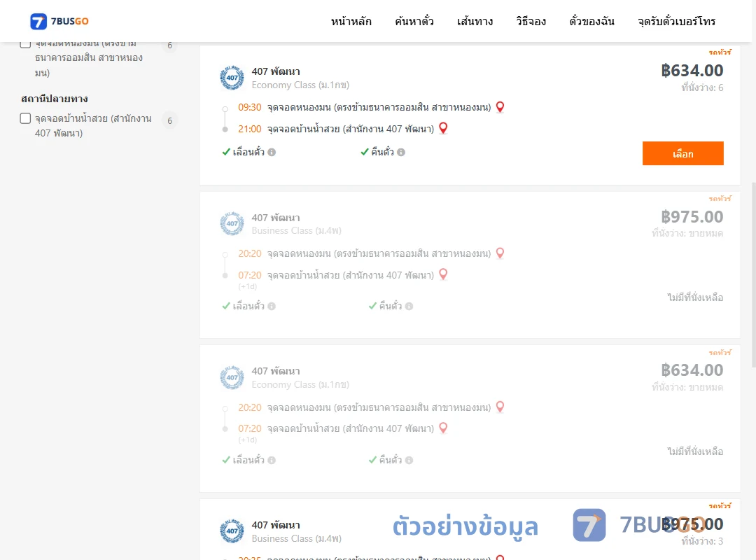Screen dimensions: 756x560
Task: Open map pin for sold-out Economy 20:20 departure
Action: click(x=500, y=407)
